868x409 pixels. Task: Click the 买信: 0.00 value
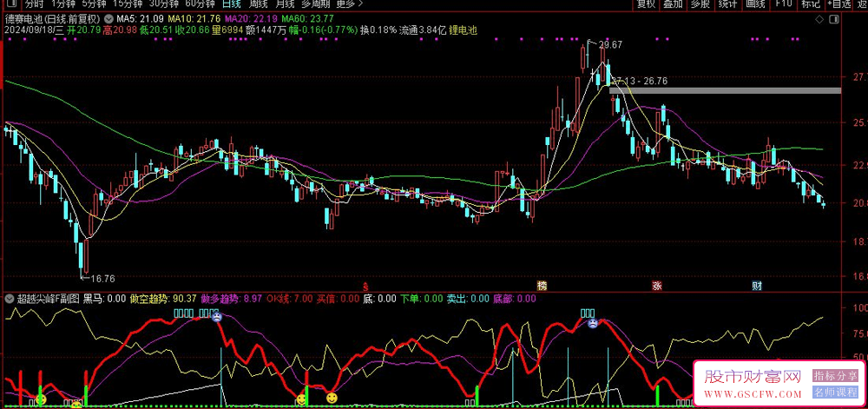point(338,299)
